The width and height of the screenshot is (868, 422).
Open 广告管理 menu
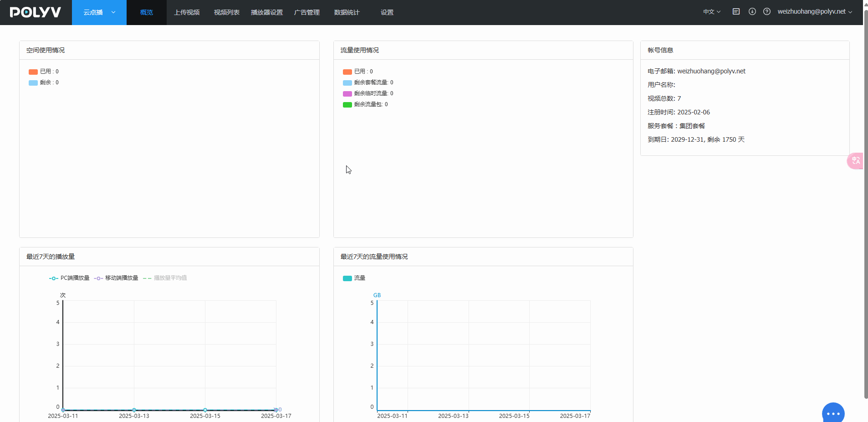coord(307,12)
